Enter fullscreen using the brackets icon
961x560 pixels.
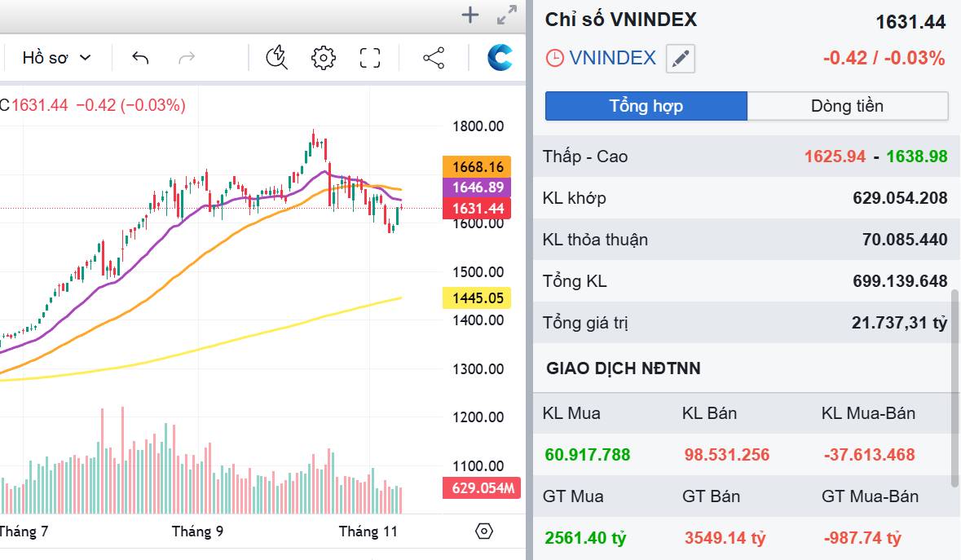pos(369,58)
